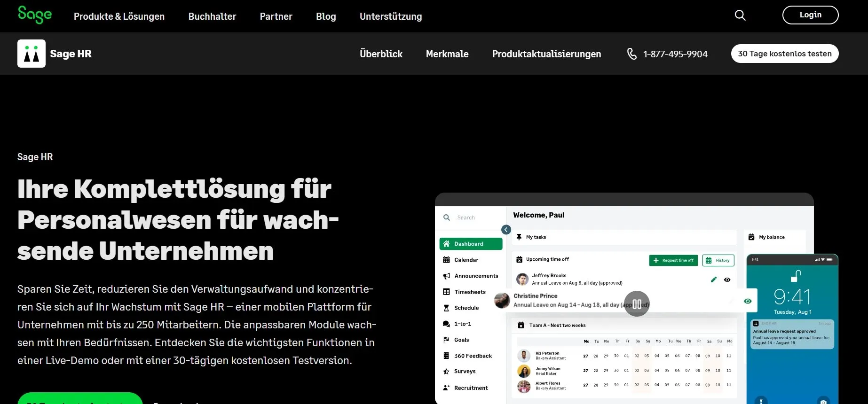
Task: Click the Recruitment person icon
Action: coord(447,388)
